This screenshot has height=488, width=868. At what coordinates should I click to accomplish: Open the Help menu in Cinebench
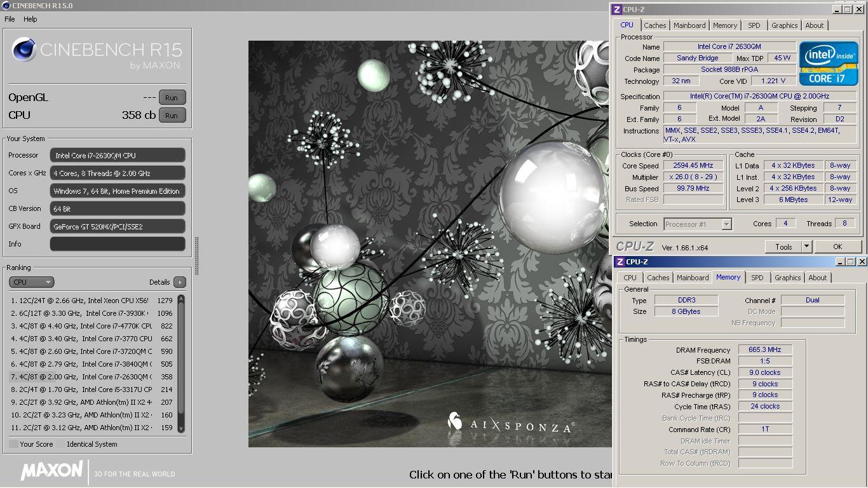coord(31,19)
